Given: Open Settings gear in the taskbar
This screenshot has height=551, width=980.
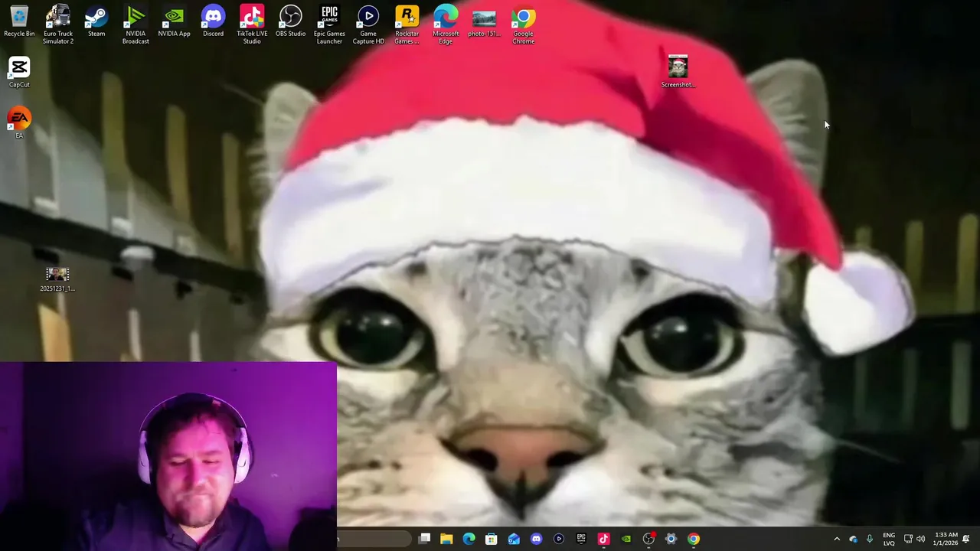Looking at the screenshot, I should pos(671,539).
